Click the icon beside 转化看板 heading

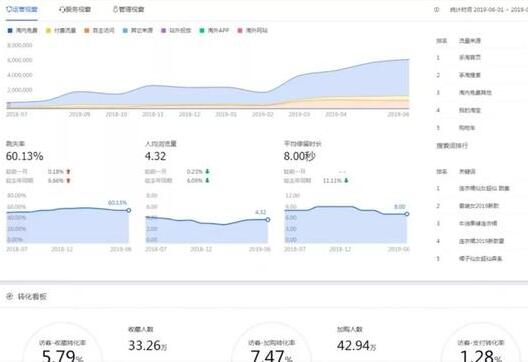point(9,297)
